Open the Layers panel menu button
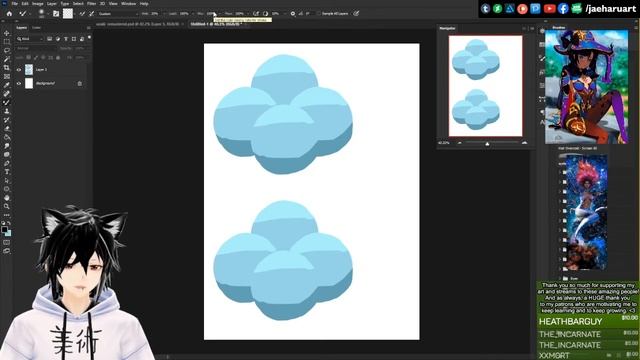 [89, 28]
